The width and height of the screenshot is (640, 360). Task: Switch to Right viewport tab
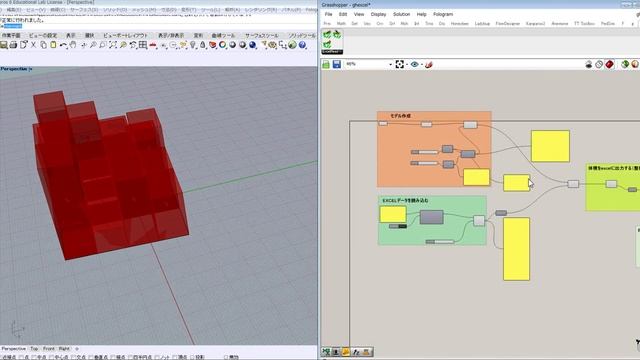(64, 349)
